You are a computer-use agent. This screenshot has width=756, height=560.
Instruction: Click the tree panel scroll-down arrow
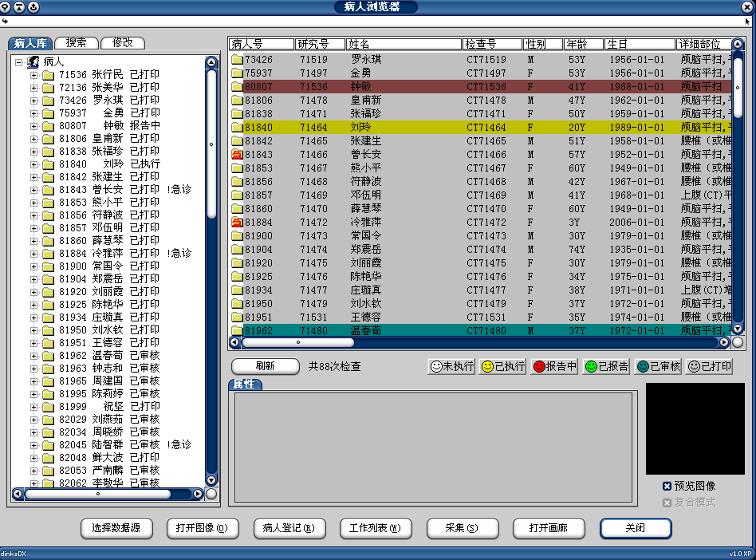pyautogui.click(x=211, y=480)
